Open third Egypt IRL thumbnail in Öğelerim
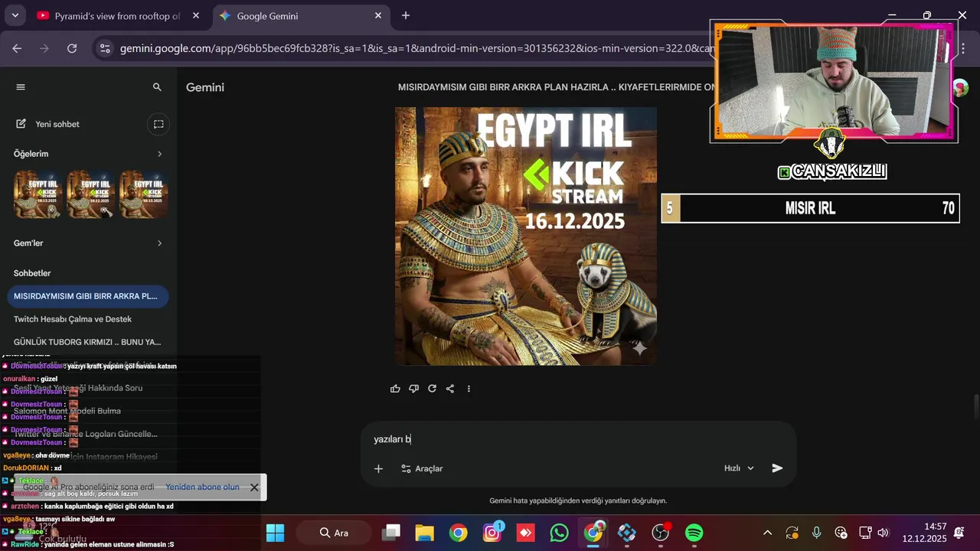Image resolution: width=980 pixels, height=551 pixels. (x=144, y=194)
